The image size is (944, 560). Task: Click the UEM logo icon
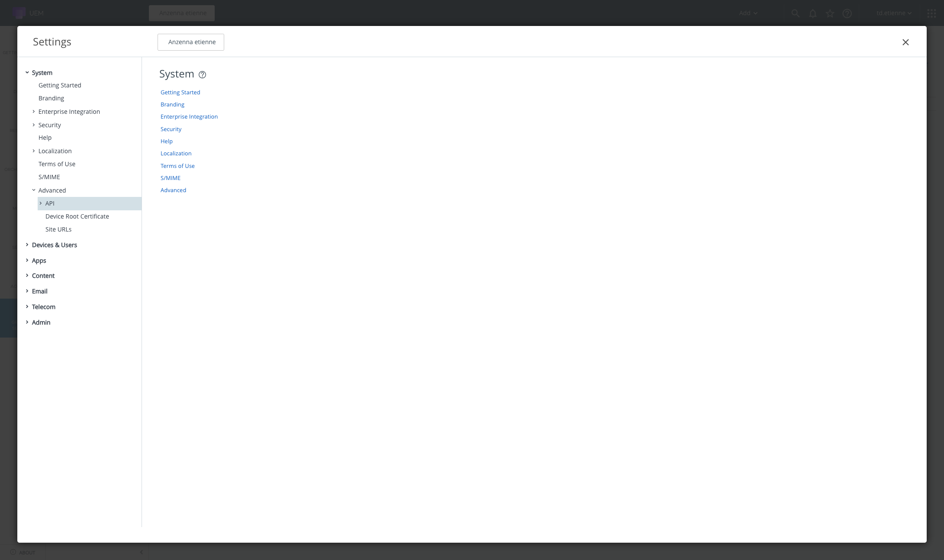[x=19, y=13]
